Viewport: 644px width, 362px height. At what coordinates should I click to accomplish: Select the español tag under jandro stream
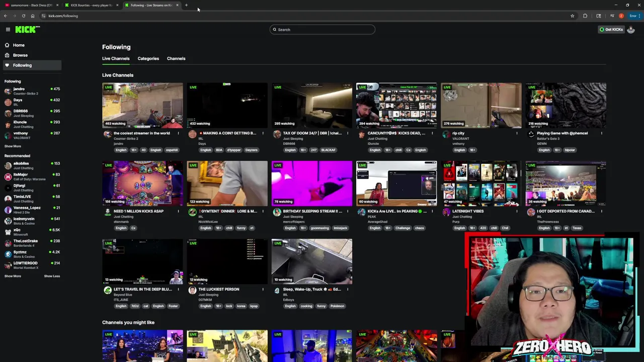(172, 150)
